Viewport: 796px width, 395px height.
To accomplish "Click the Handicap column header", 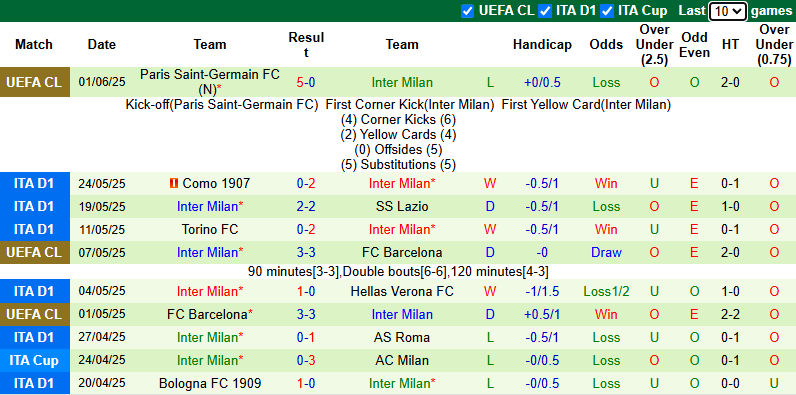I will coord(542,45).
